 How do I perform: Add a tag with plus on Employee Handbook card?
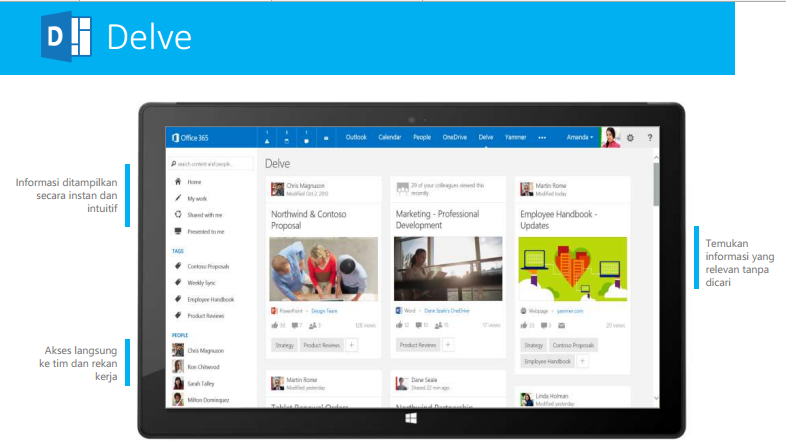[x=582, y=361]
